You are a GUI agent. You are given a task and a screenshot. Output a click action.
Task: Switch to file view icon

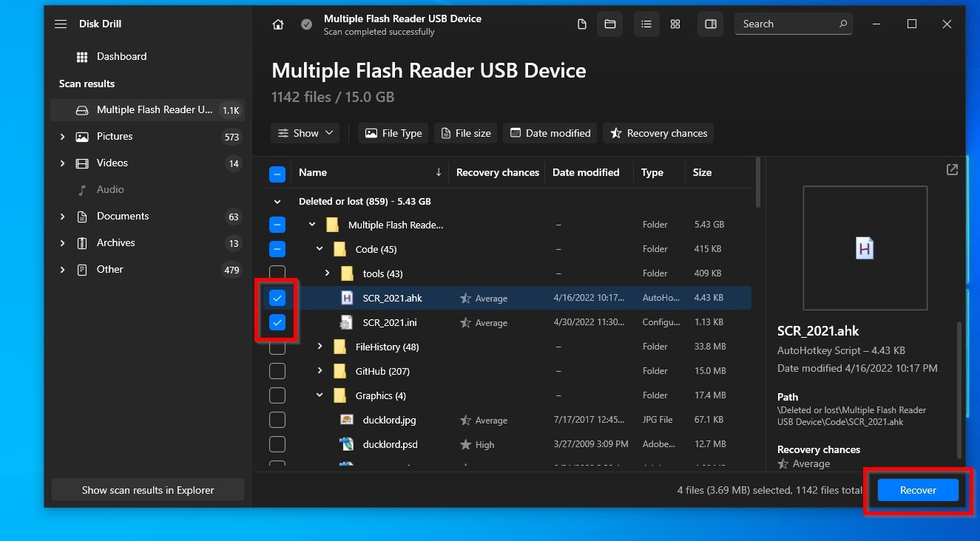tap(582, 24)
